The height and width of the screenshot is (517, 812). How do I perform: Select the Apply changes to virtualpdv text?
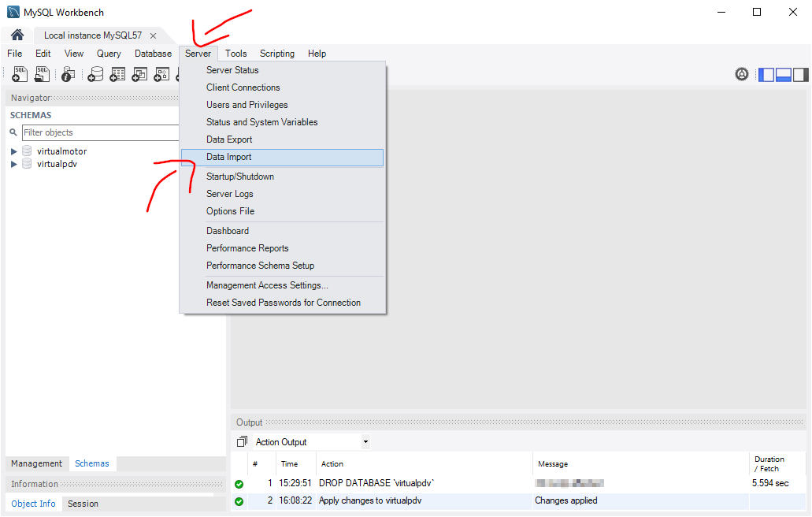(x=370, y=500)
